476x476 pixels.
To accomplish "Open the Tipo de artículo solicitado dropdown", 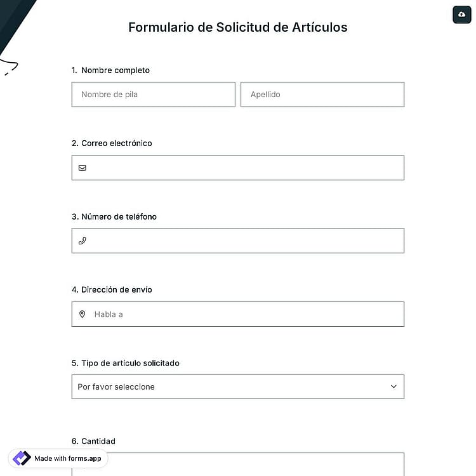I will tap(238, 387).
